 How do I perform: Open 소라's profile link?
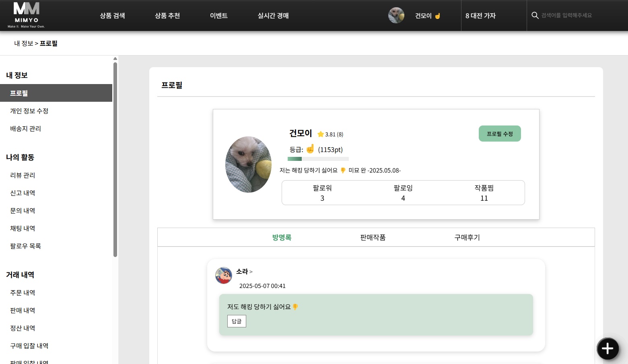point(244,271)
